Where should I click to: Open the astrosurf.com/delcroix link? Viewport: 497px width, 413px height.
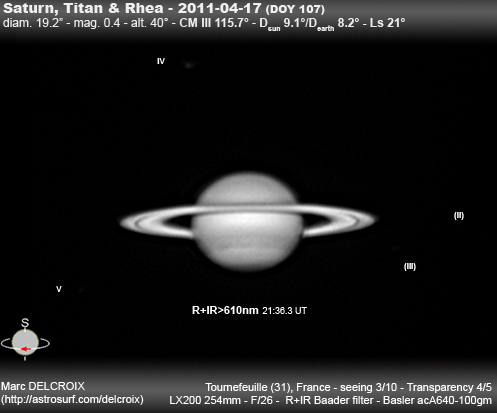pyautogui.click(x=72, y=399)
